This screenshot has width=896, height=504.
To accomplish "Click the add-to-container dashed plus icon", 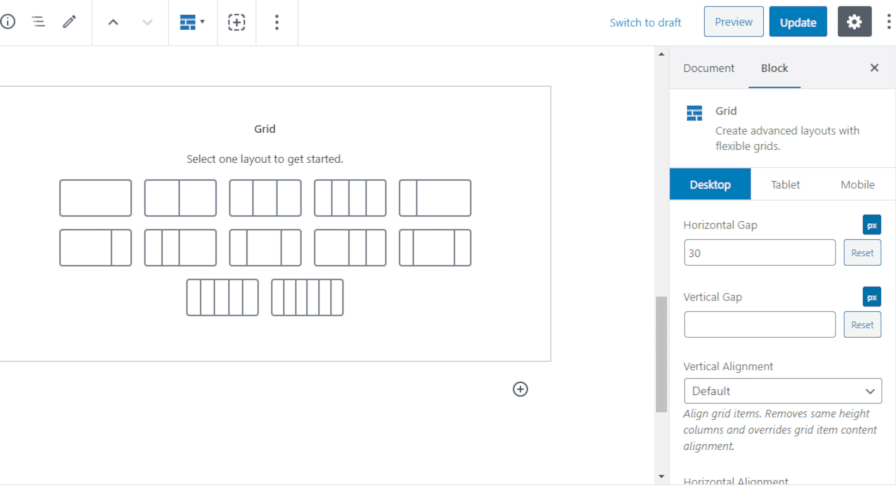I will (236, 22).
